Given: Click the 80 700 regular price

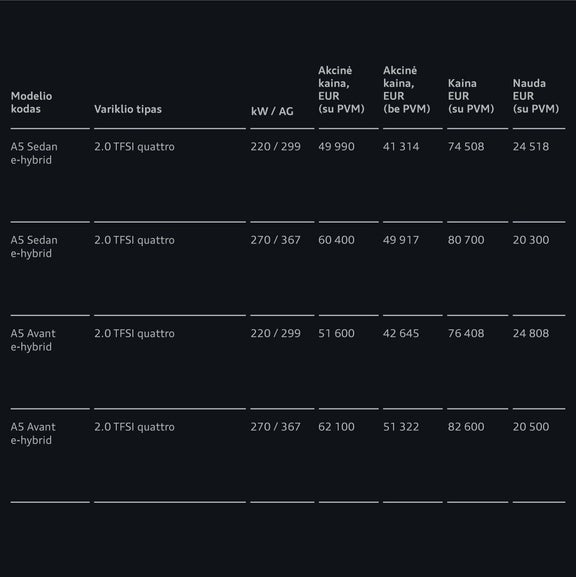Looking at the screenshot, I should (x=466, y=240).
